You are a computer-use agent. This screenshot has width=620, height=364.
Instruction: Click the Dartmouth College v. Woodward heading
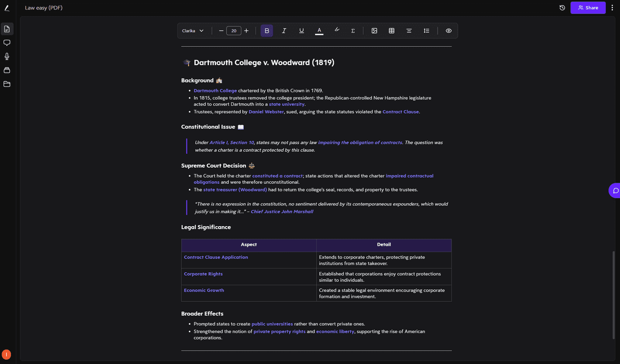(264, 62)
